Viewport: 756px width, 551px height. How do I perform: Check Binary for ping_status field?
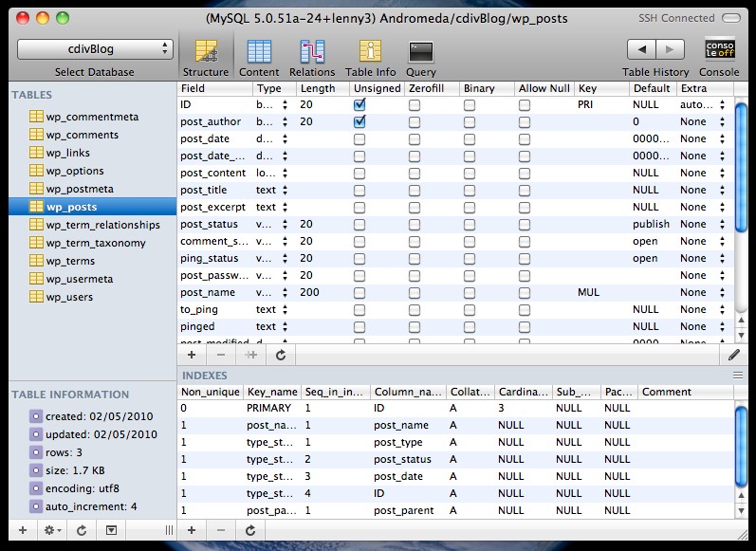tap(470, 259)
